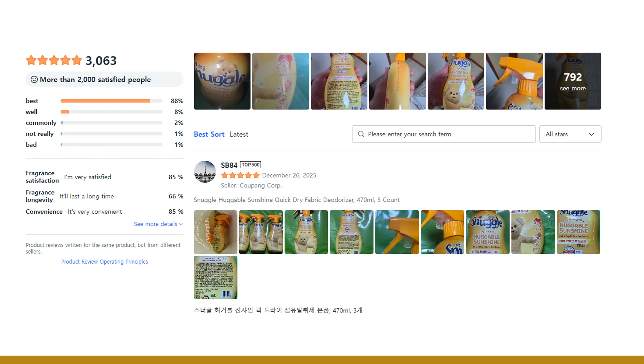This screenshot has width=644, height=364.
Task: Open review photo of three bottles
Action: point(261,232)
